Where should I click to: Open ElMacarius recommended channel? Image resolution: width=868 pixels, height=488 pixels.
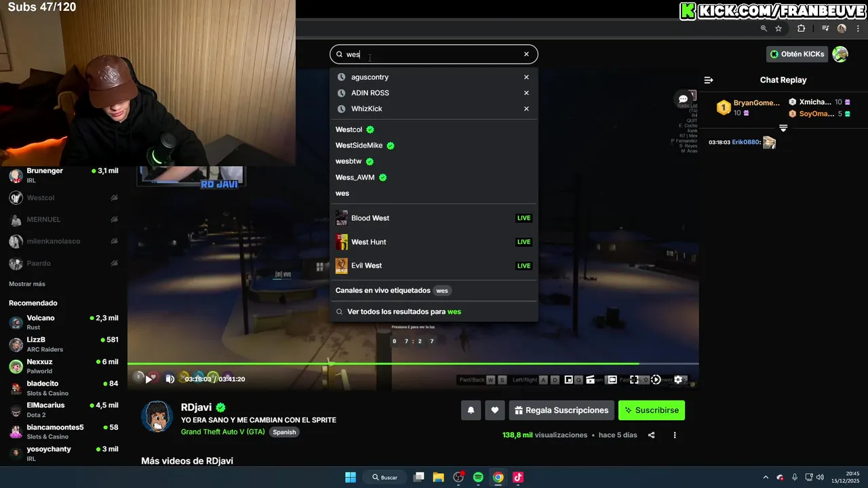[x=64, y=410]
